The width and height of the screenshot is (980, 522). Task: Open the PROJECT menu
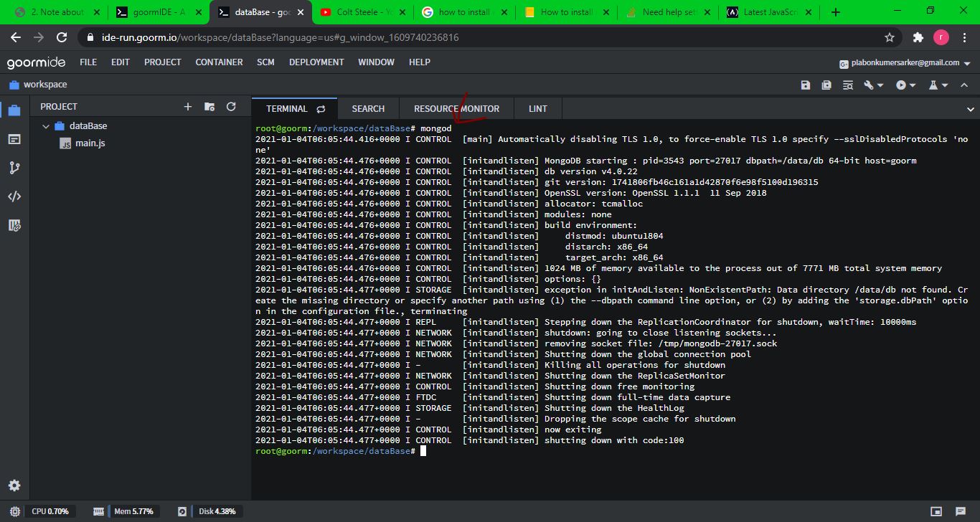pyautogui.click(x=163, y=62)
